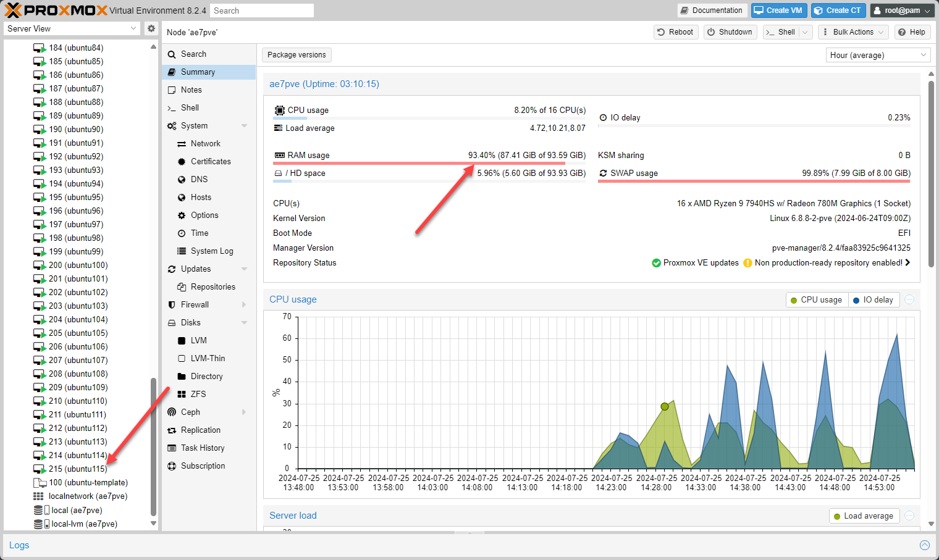Screen dimensions: 939x560
Task: Click the localnetwork grid icon
Action: 38,496
